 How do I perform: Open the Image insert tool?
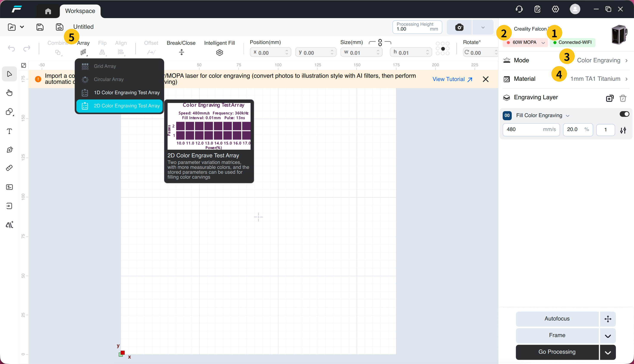9,187
